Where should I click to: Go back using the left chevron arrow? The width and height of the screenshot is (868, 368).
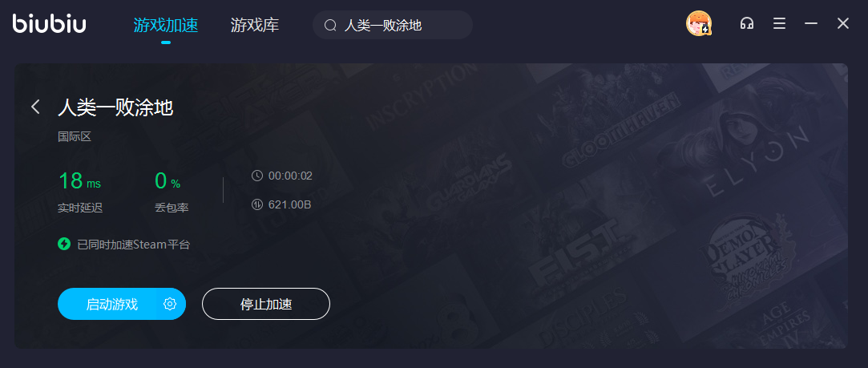(x=35, y=107)
